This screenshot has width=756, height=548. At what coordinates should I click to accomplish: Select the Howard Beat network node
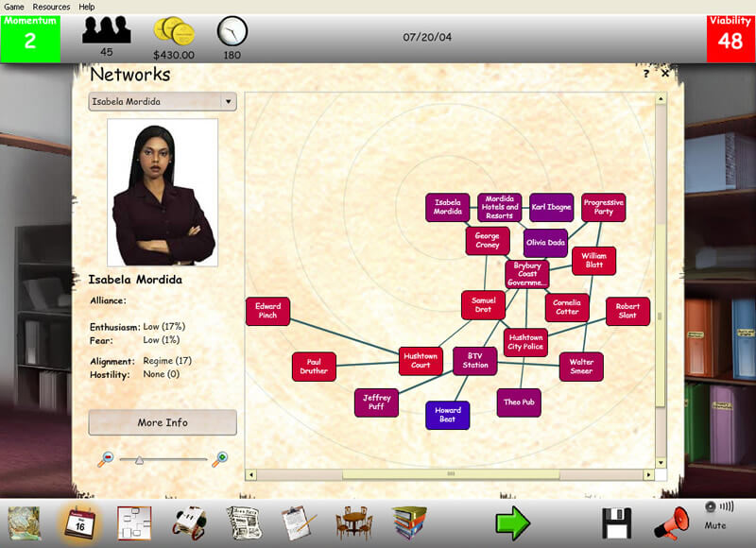447,415
